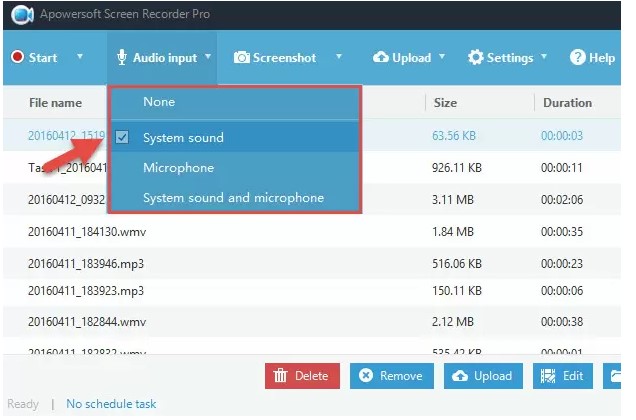Click the blue Upload button at bottom
This screenshot has width=636, height=420.
coord(483,376)
